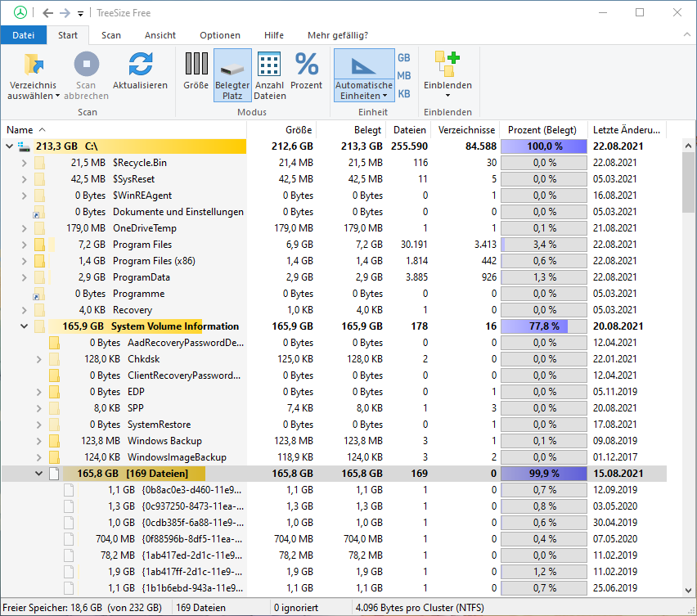This screenshot has width=697, height=616.
Task: Sort by the Belegt column header
Action: 367,130
